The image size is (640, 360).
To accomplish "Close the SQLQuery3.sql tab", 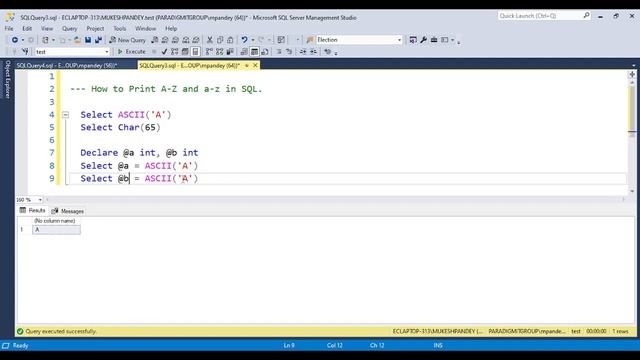I will coord(256,65).
